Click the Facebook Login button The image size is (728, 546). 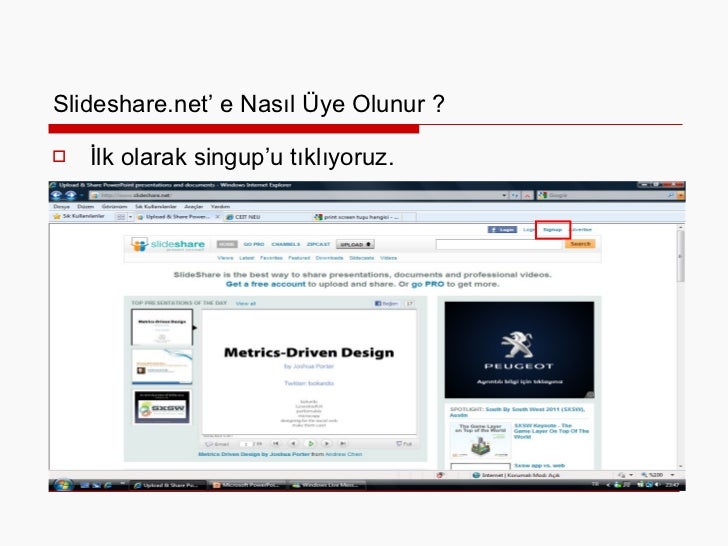click(x=502, y=230)
